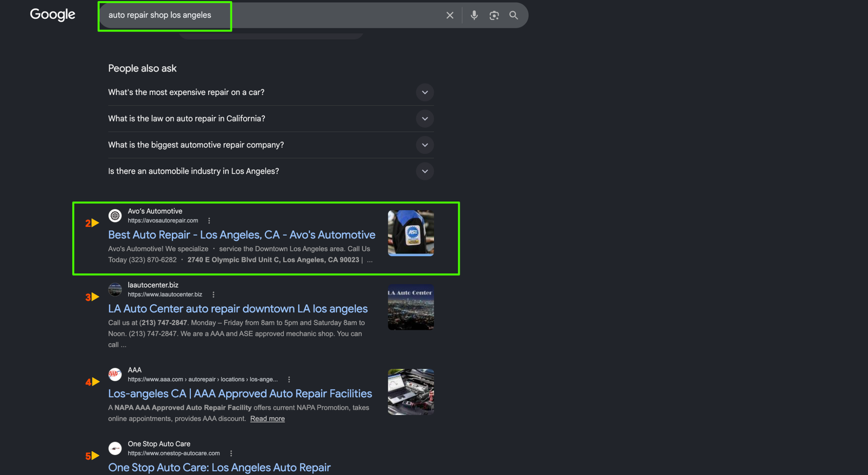Open the Google logo homepage link
Image resolution: width=868 pixels, height=475 pixels.
53,15
